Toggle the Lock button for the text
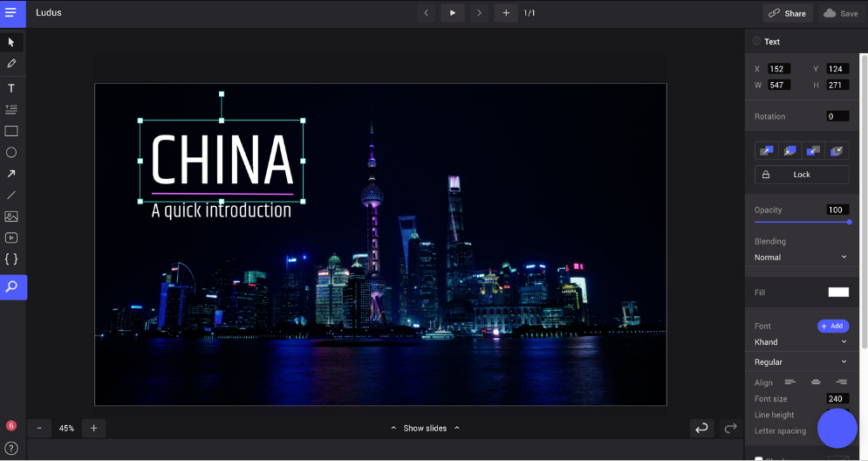 802,175
